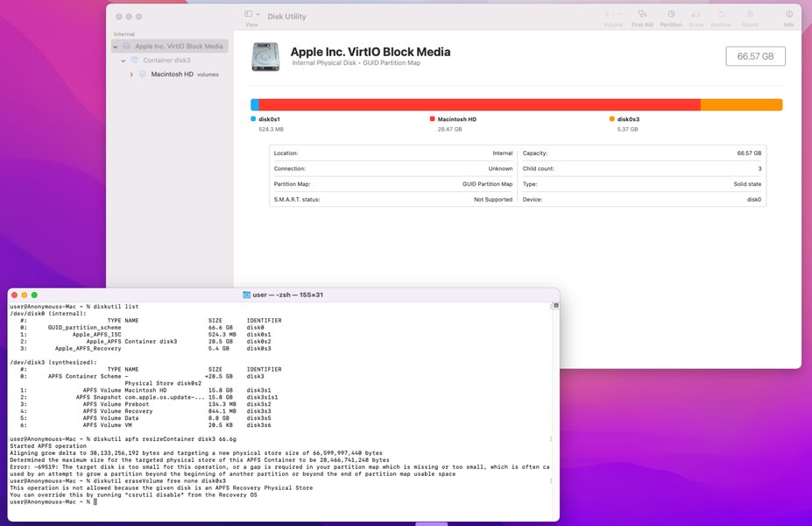812x526 pixels.
Task: Click the GUID_partition_scheme row in Terminal
Action: point(143,328)
